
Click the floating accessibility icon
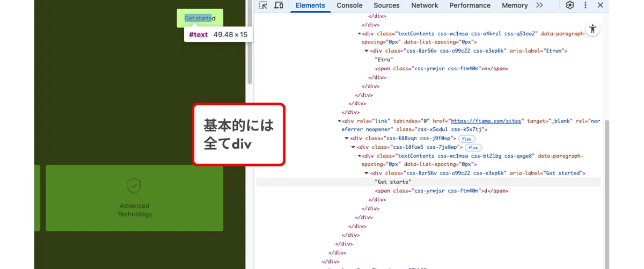coord(592,29)
